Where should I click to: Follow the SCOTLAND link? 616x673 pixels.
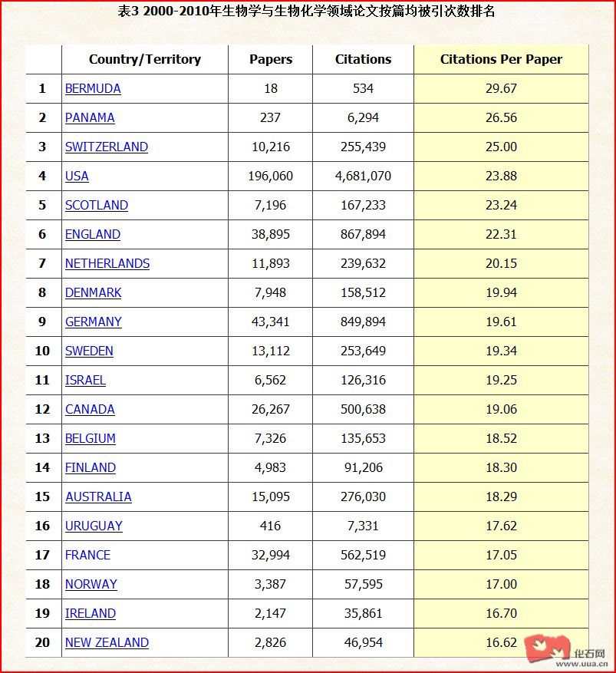(97, 206)
